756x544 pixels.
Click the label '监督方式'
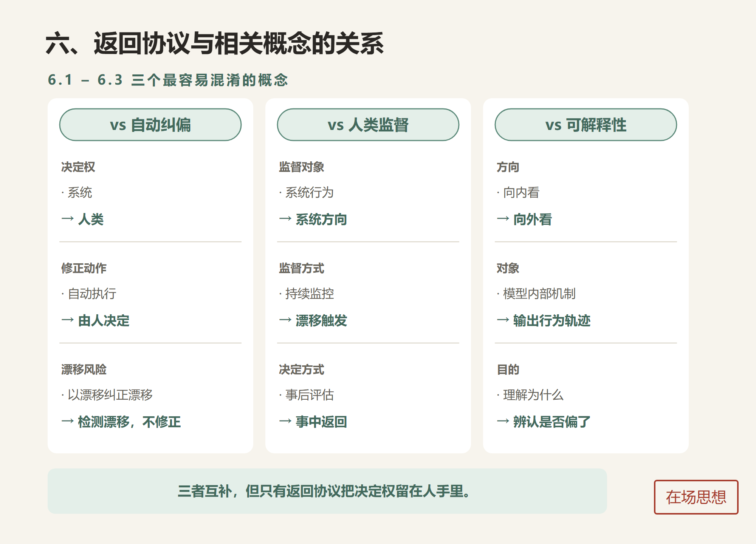click(302, 268)
